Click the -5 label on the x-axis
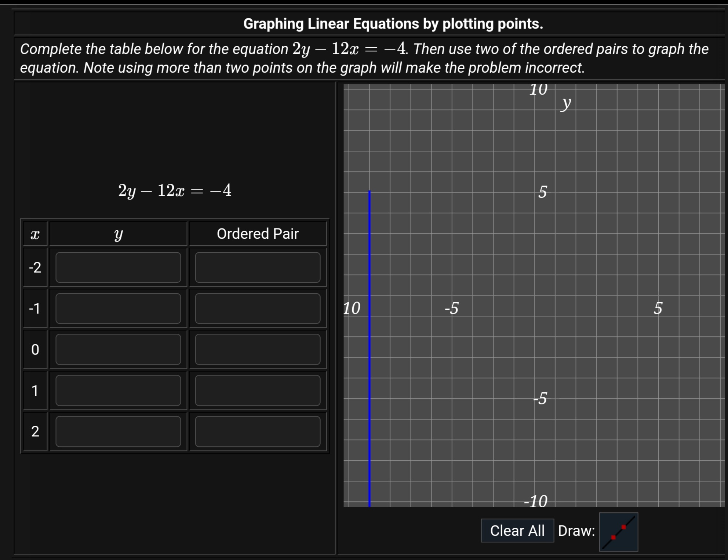The width and height of the screenshot is (728, 560). (452, 308)
